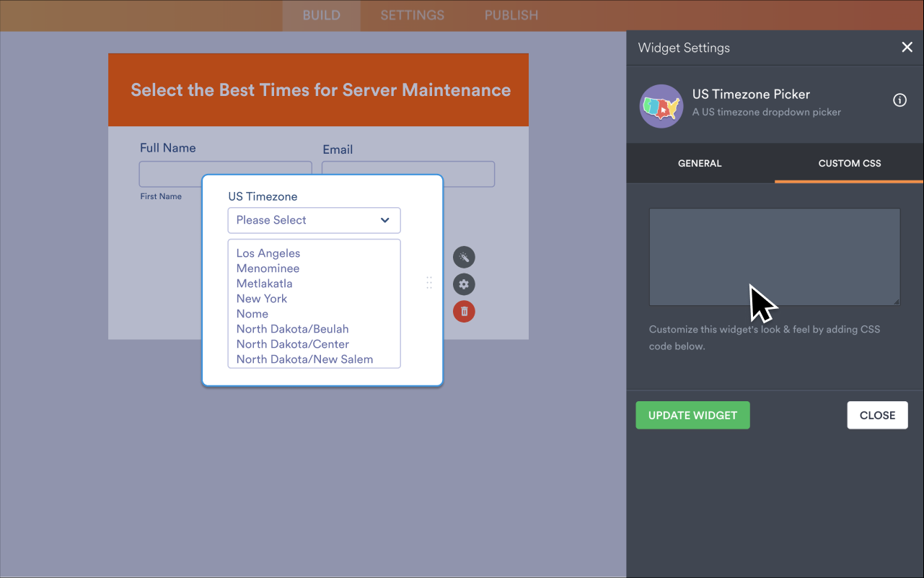Click the Update Widget button
The image size is (924, 578).
click(692, 415)
